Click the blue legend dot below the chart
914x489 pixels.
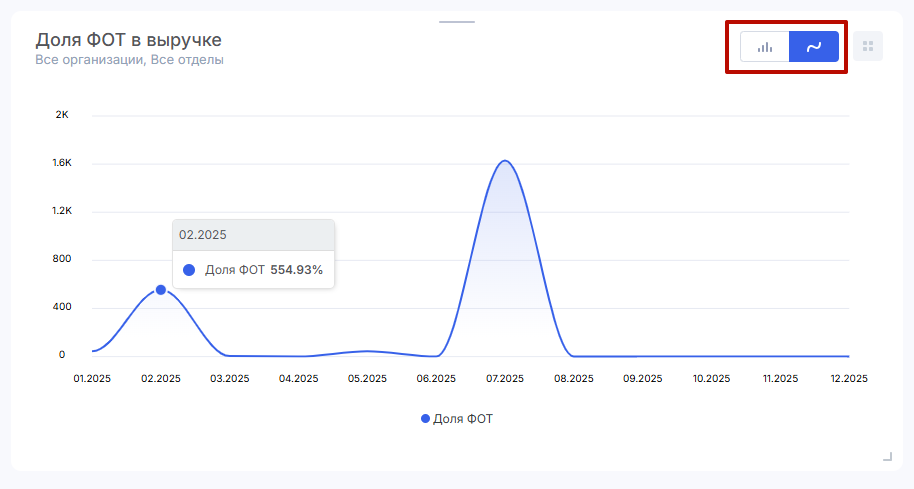tap(426, 419)
